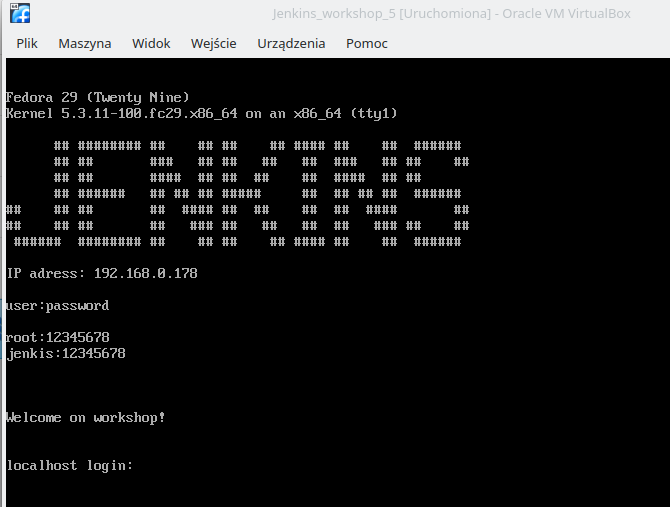670x507 pixels.
Task: Click the Jenkins_workshop_5 window title text
Action: click(x=451, y=14)
